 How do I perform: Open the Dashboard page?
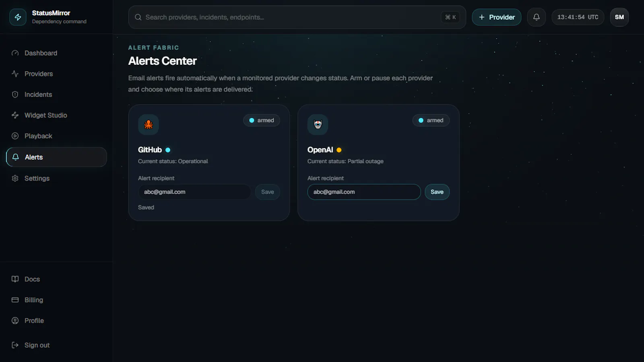pyautogui.click(x=56, y=53)
